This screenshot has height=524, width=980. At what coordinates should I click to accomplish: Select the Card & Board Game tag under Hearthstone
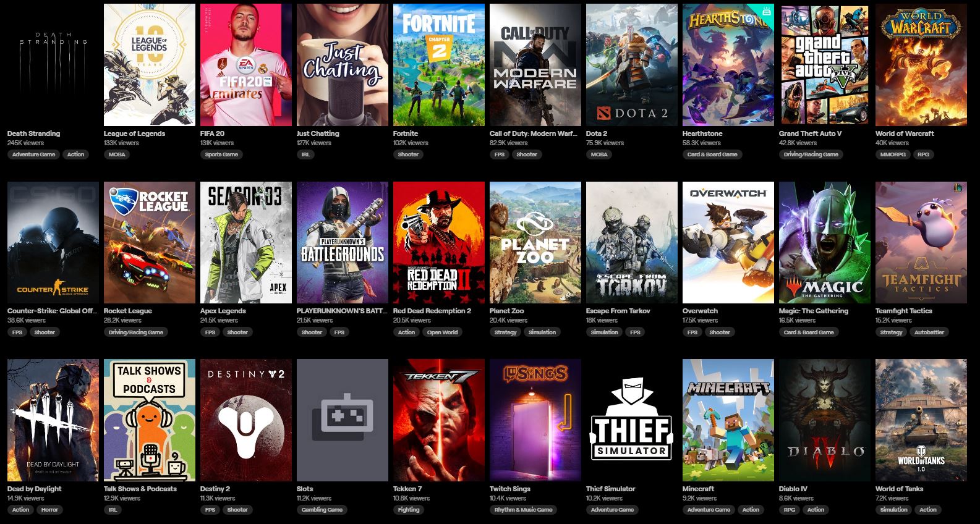click(x=712, y=154)
